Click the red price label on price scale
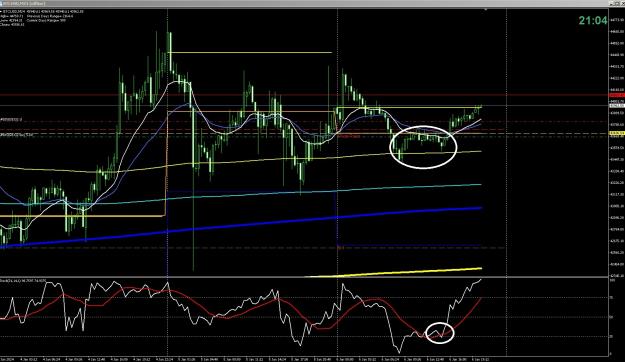The image size is (625, 362). [x=617, y=95]
